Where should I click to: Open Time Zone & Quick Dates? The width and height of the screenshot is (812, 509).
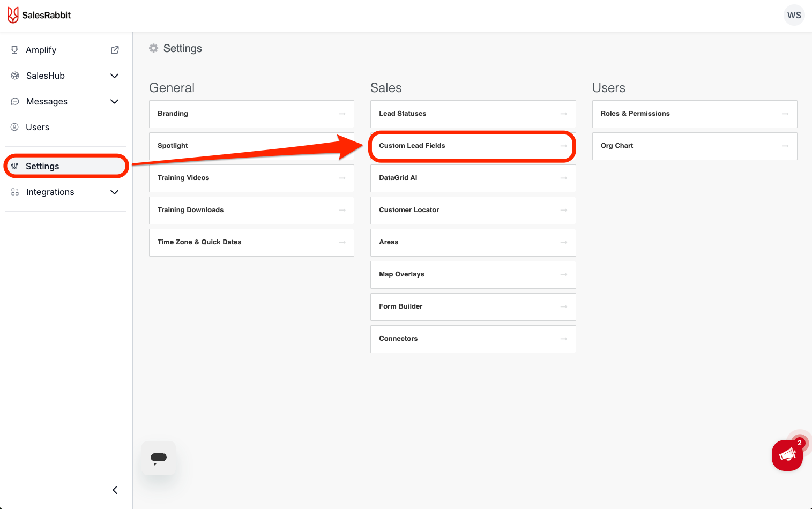(x=251, y=242)
